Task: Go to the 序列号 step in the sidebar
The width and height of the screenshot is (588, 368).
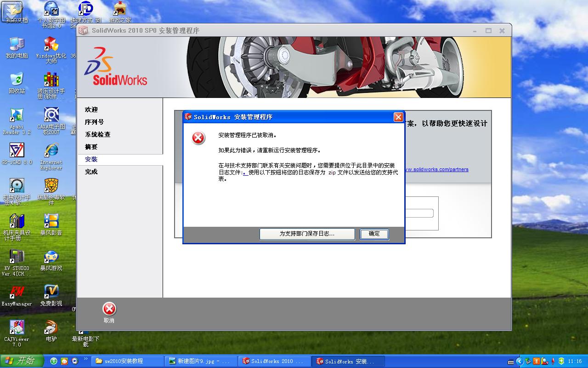Action: 94,122
